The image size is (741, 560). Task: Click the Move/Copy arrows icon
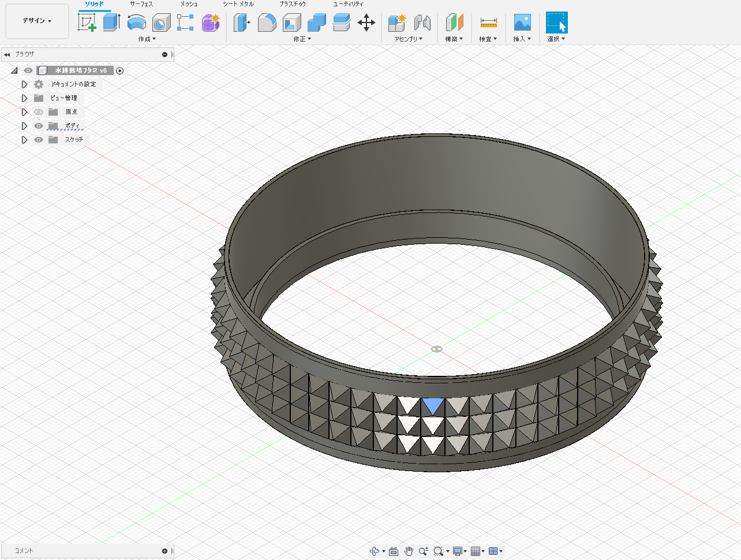coord(366,23)
